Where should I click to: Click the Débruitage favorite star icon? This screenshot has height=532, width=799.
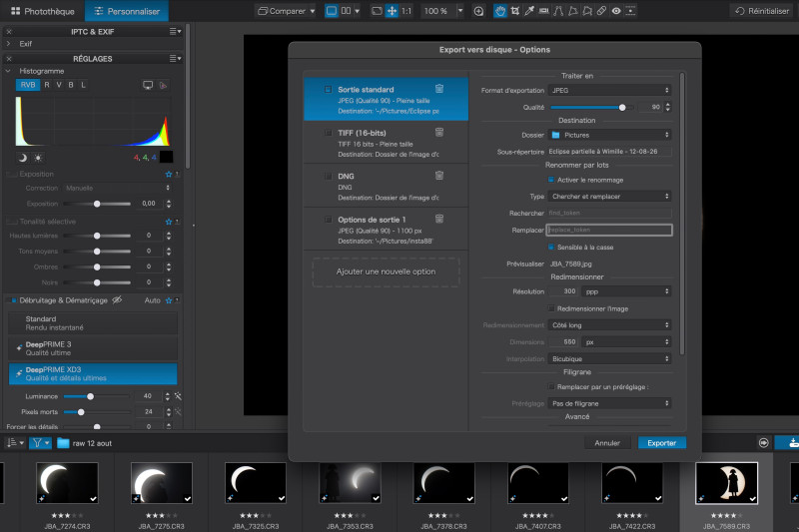click(169, 300)
